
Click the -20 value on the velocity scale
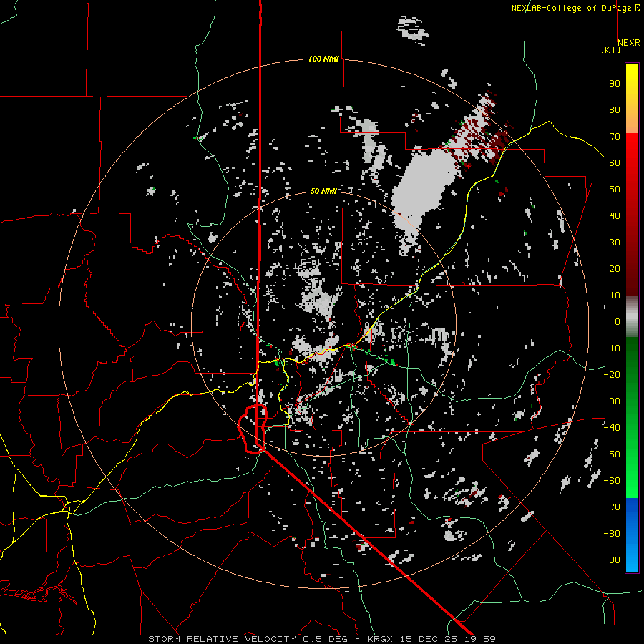612,375
